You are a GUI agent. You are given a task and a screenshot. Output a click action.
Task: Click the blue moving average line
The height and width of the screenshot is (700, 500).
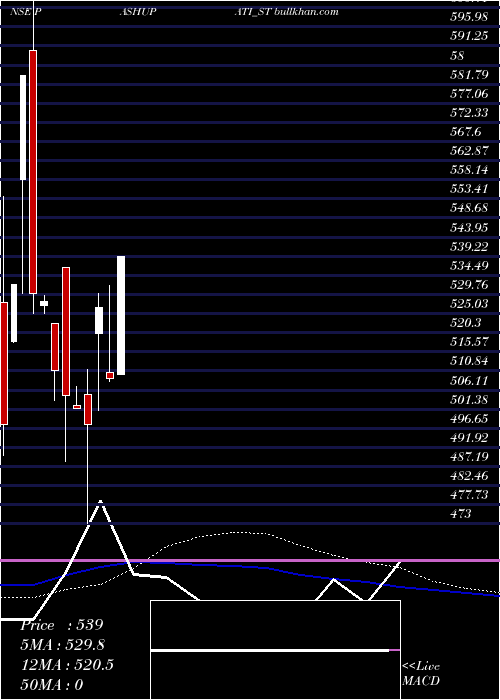(250, 567)
